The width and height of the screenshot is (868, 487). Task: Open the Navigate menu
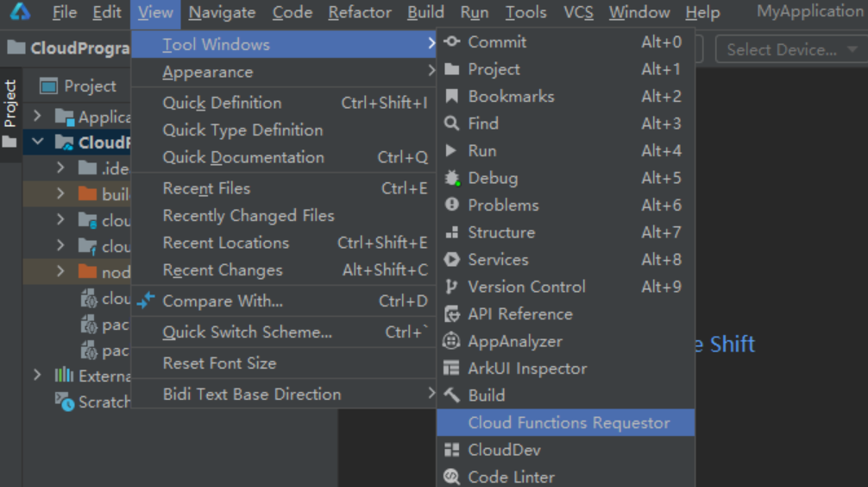point(222,12)
